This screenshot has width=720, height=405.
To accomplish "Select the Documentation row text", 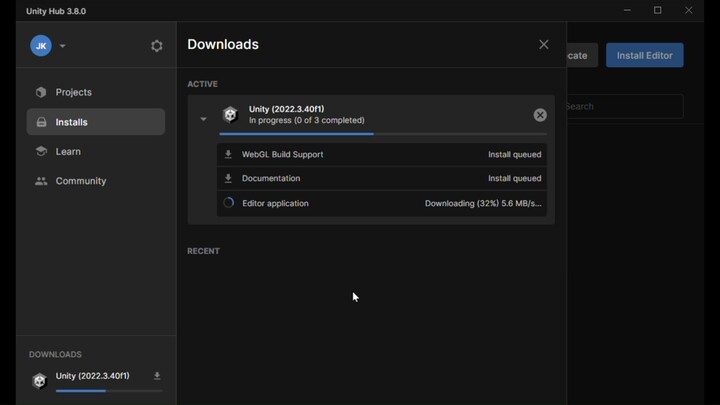I will [271, 178].
